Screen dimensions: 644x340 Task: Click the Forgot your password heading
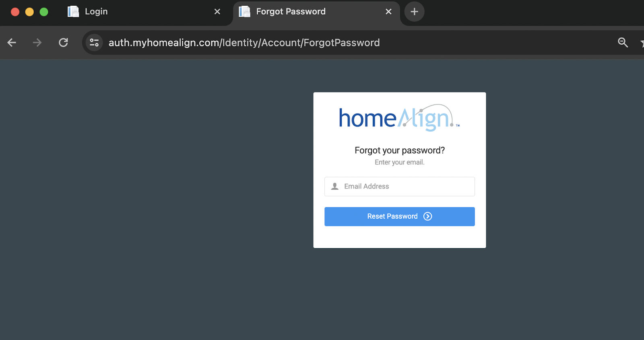tap(399, 150)
